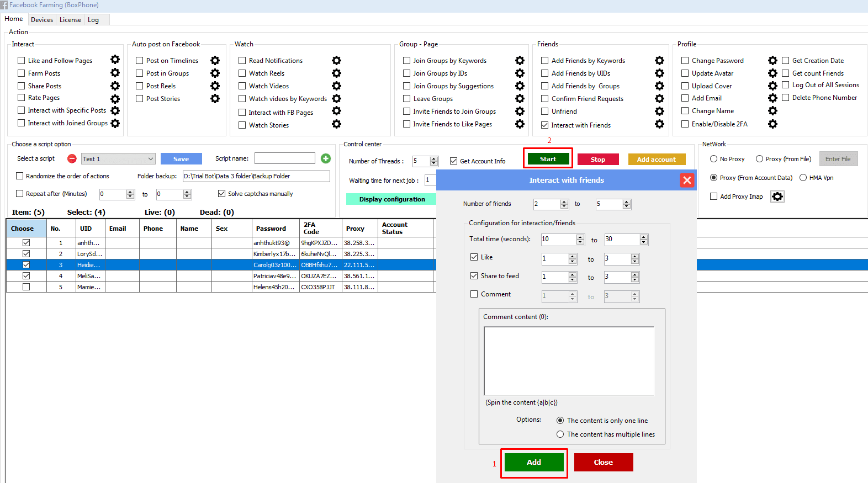
Task: Enable Like and Follow Pages checkbox
Action: [22, 61]
